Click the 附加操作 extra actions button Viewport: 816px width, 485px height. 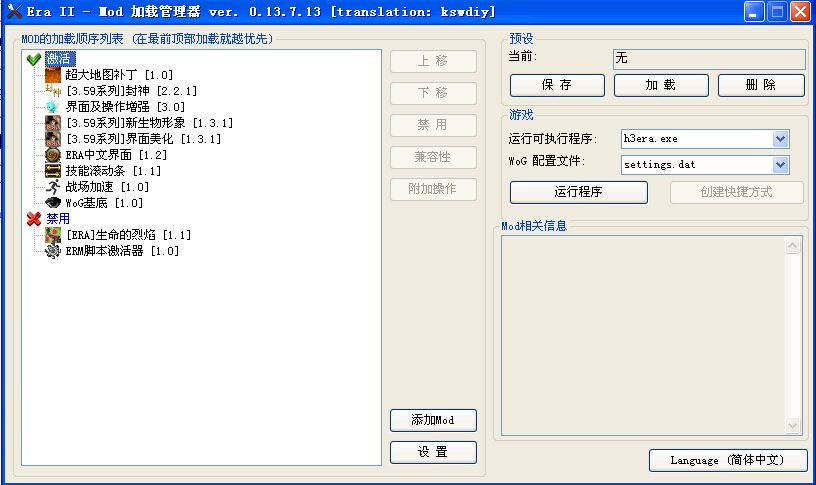pyautogui.click(x=433, y=189)
